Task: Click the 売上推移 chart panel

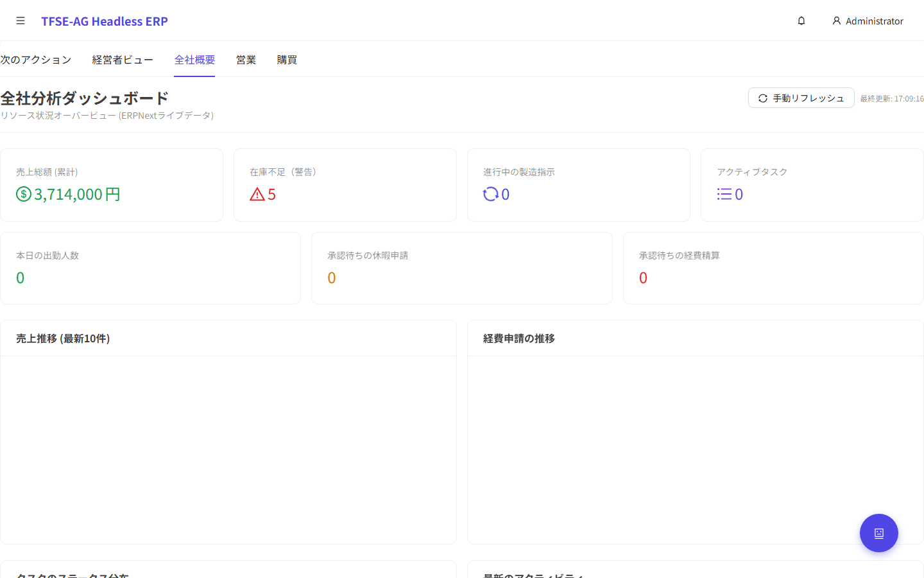Action: [228, 430]
